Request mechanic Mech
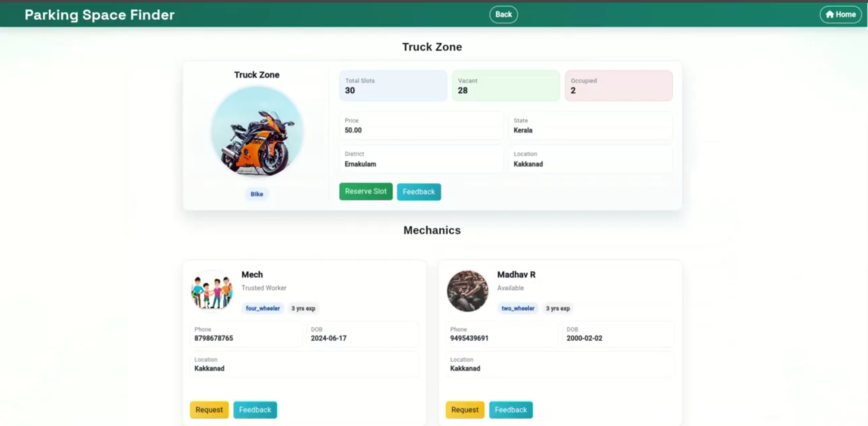 pyautogui.click(x=209, y=410)
